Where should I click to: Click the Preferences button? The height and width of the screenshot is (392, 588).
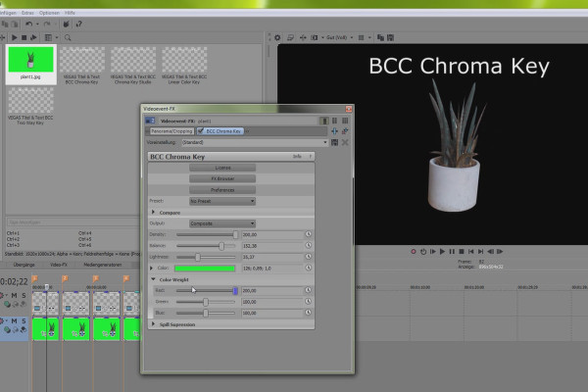222,190
